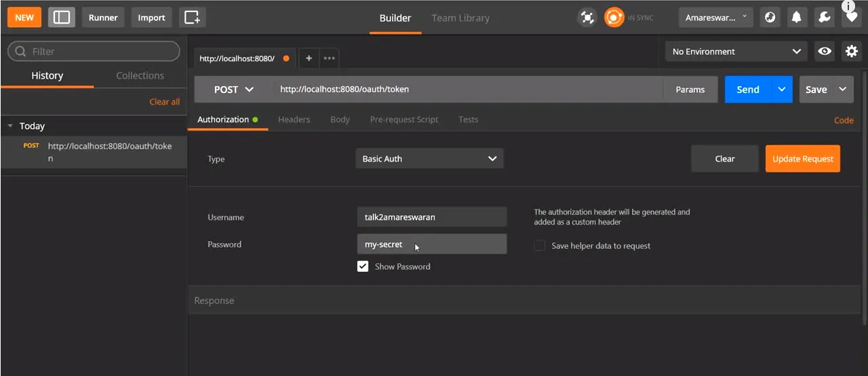Open the Runner

(103, 18)
